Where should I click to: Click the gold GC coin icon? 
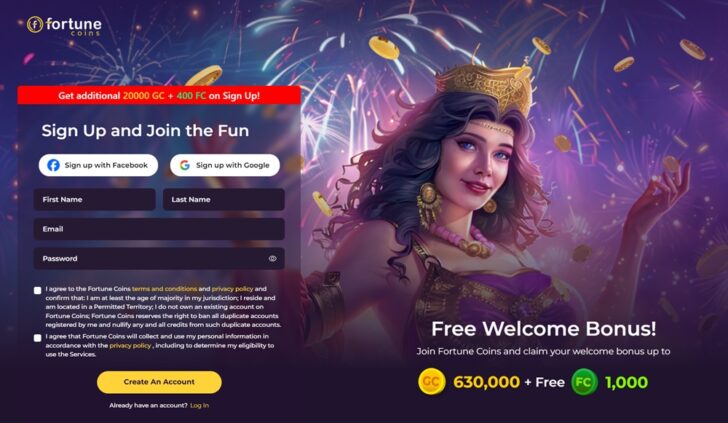(x=431, y=382)
